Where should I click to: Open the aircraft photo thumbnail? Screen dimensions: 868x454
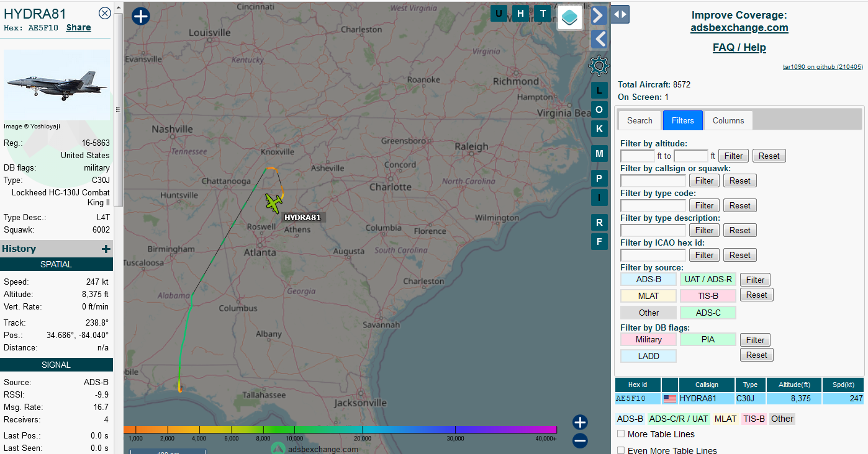[x=57, y=86]
